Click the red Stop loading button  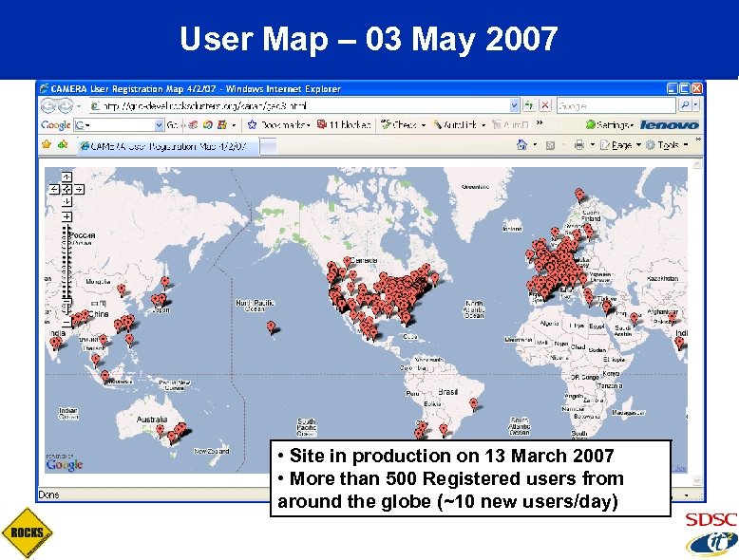[545, 105]
